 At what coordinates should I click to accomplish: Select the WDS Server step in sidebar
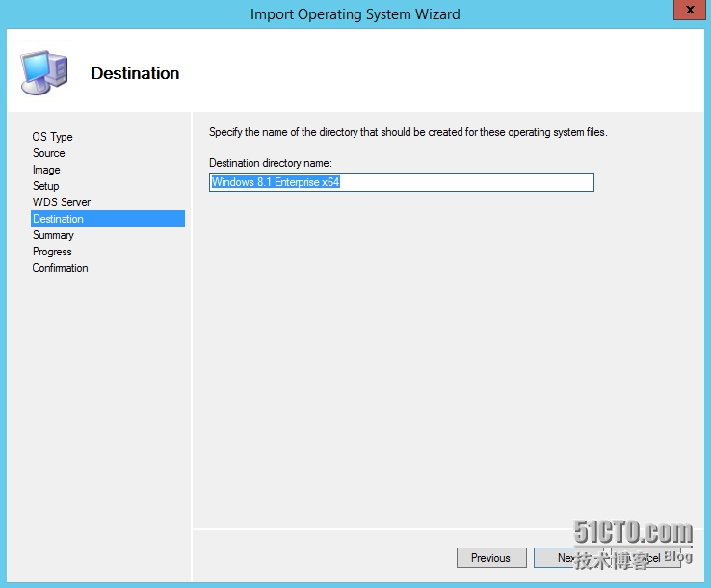(x=62, y=201)
